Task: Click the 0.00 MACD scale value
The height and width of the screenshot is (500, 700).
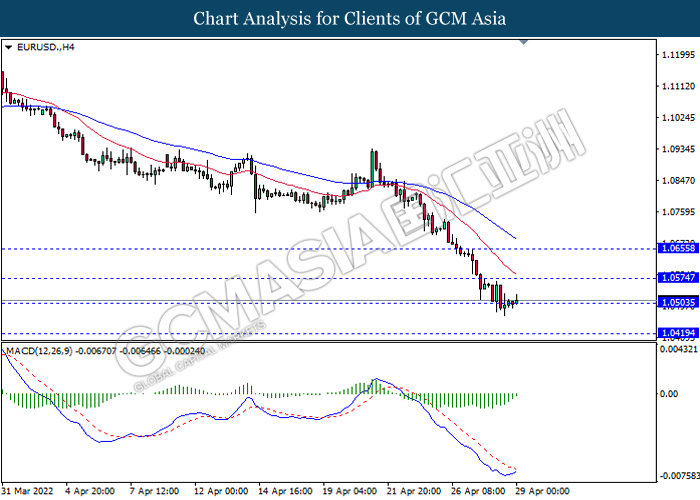Action: coord(669,394)
